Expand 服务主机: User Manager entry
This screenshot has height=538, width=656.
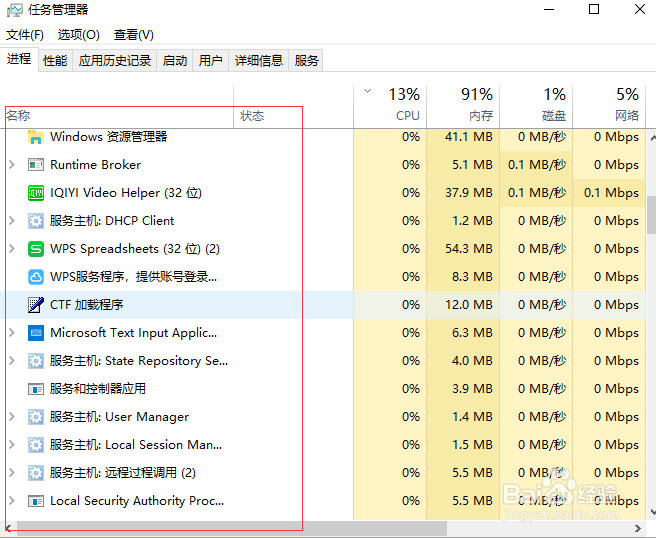[x=12, y=417]
